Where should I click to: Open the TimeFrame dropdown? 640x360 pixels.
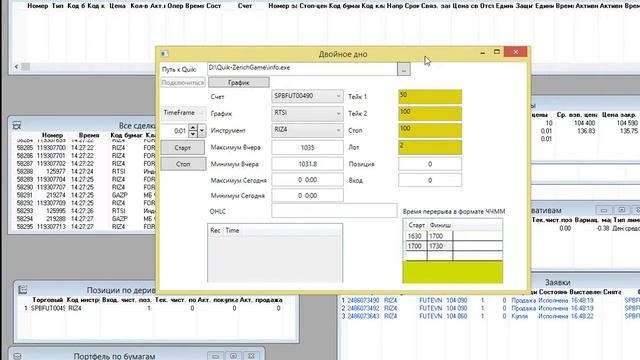183,113
